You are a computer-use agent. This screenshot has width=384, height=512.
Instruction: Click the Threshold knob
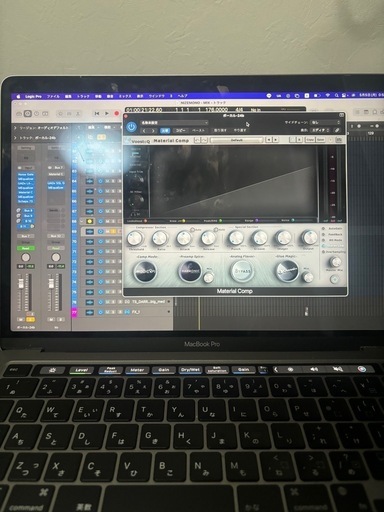tap(135, 239)
